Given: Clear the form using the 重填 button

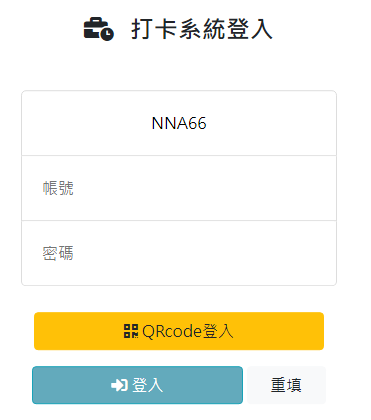Looking at the screenshot, I should click(x=286, y=385).
